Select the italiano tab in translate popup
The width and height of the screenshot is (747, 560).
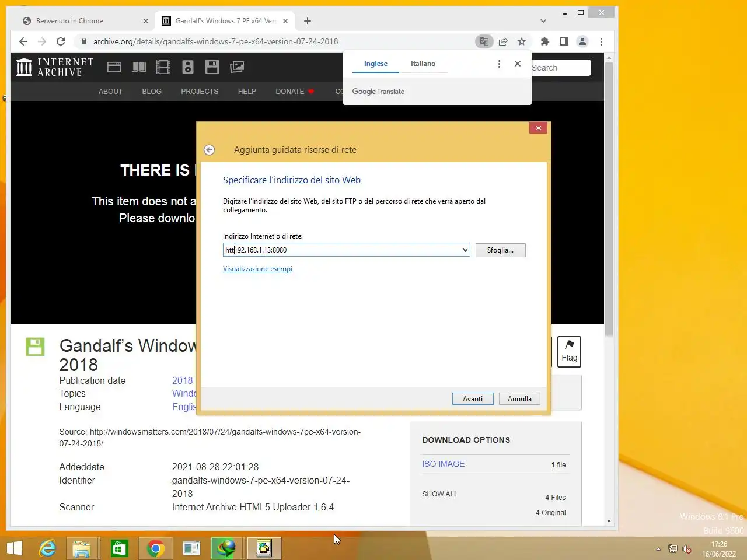click(x=423, y=64)
